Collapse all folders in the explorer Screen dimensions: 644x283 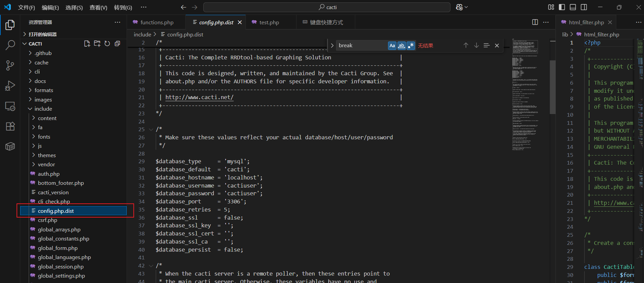click(117, 44)
